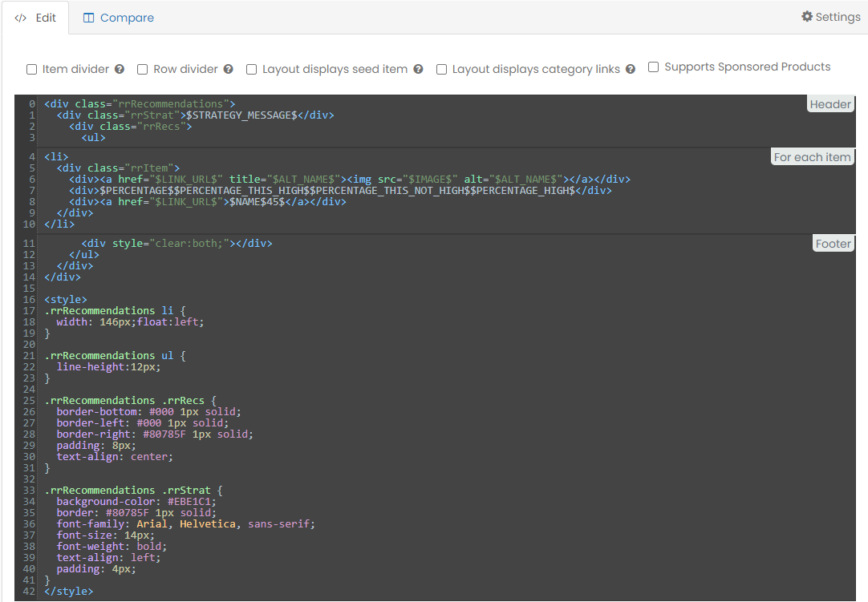Click the Edit tab code brackets icon
The height and width of the screenshot is (602, 868).
point(21,18)
